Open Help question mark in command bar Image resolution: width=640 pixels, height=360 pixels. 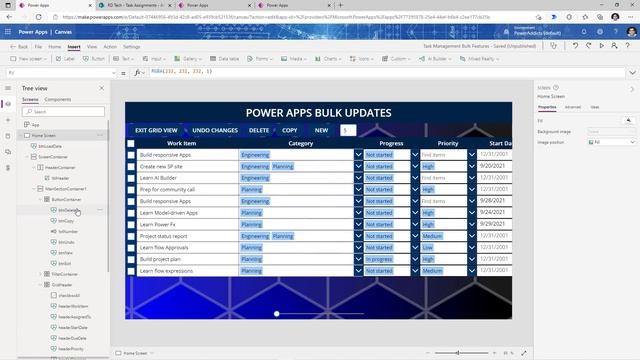(x=627, y=46)
